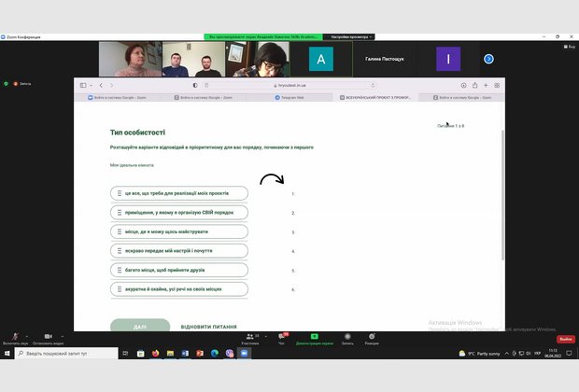Switch to the first Google Zoom tab

click(117, 97)
